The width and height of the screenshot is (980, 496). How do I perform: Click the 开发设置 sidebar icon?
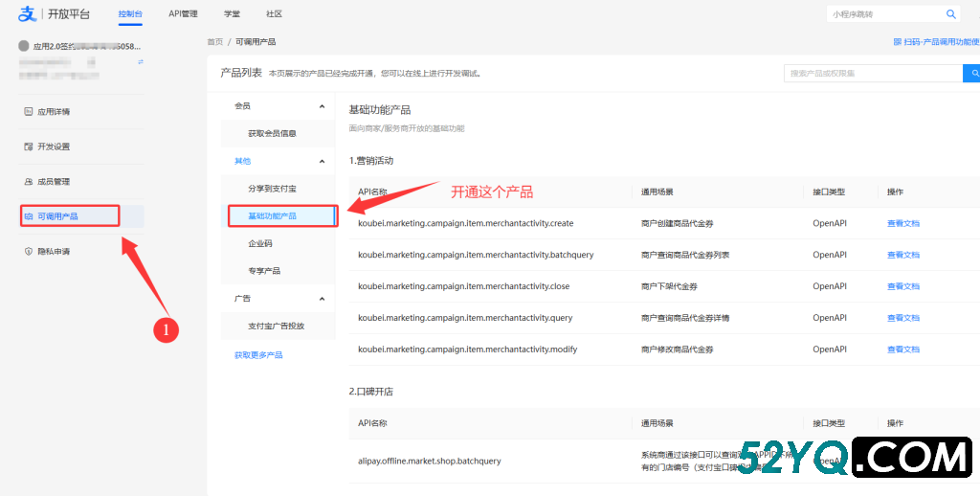coord(28,147)
